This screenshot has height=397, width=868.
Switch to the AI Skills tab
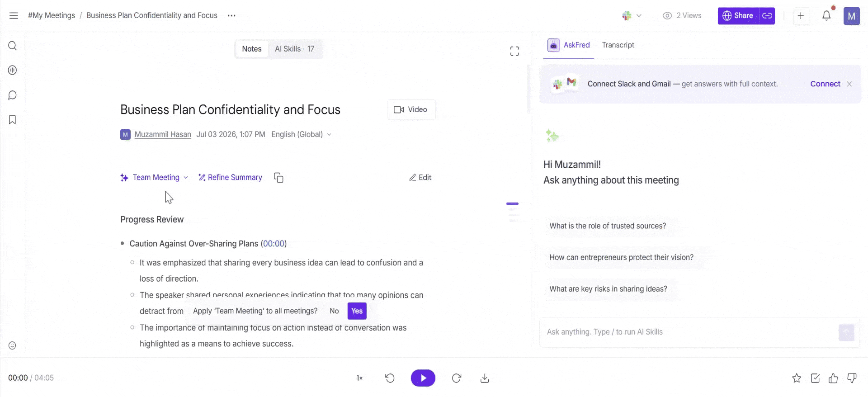pos(294,49)
